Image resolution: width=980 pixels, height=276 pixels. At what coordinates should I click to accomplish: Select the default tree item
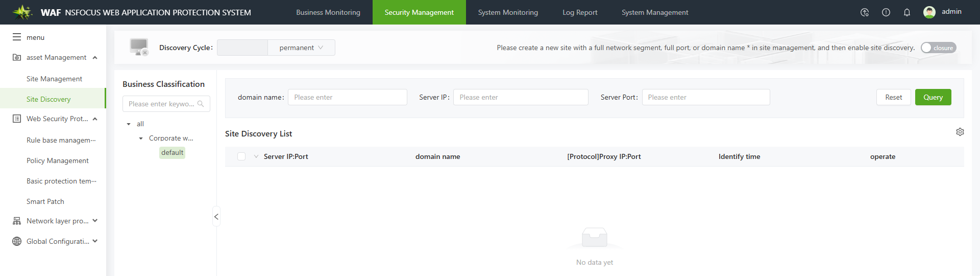(172, 153)
